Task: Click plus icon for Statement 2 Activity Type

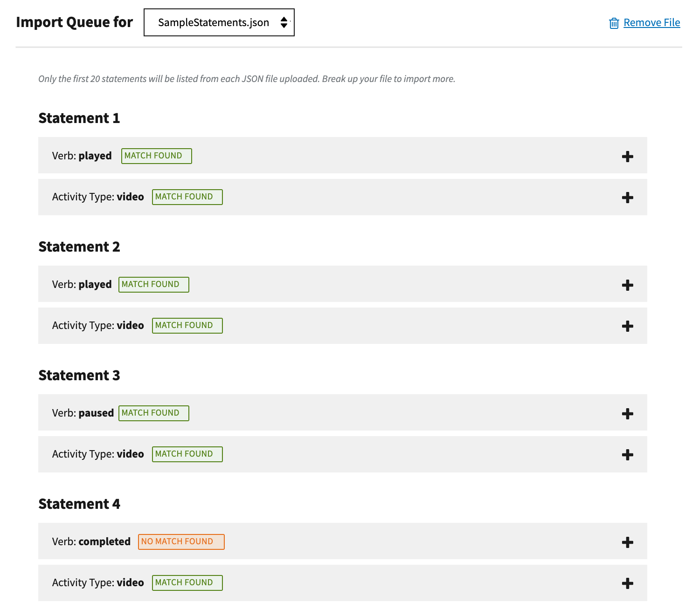Action: 627,326
